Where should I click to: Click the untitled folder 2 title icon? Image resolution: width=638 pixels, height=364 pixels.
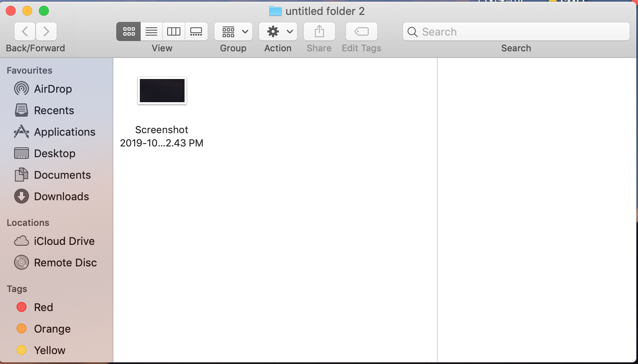(276, 11)
